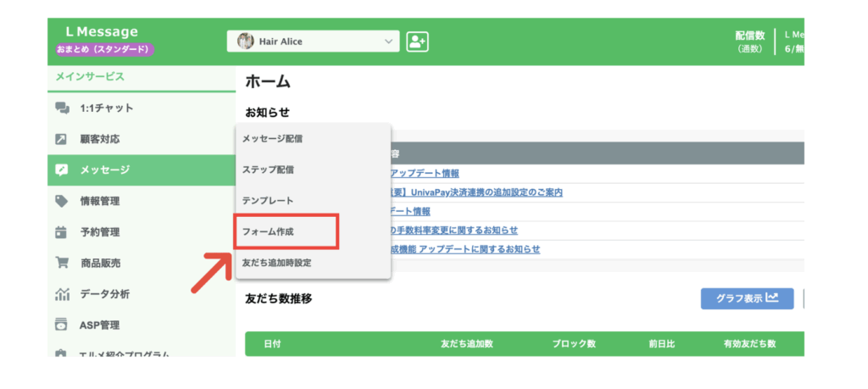The height and width of the screenshot is (389, 868).
Task: Click the ホーム page heading
Action: [268, 81]
